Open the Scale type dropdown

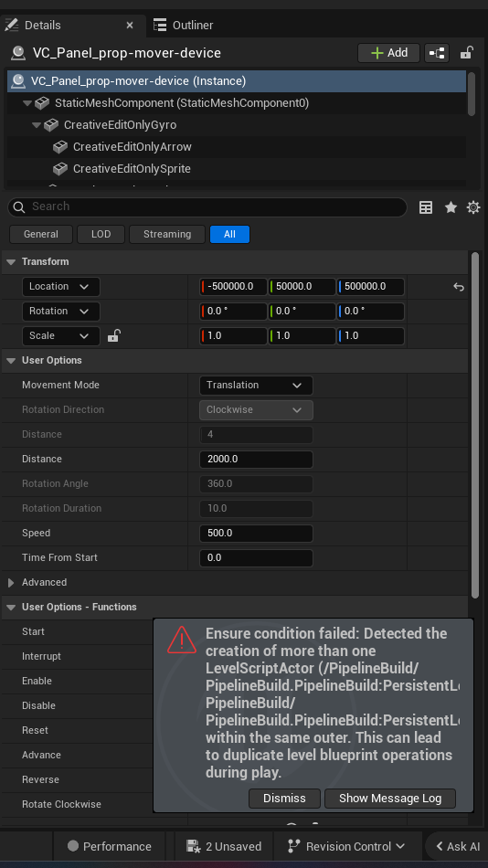(60, 336)
